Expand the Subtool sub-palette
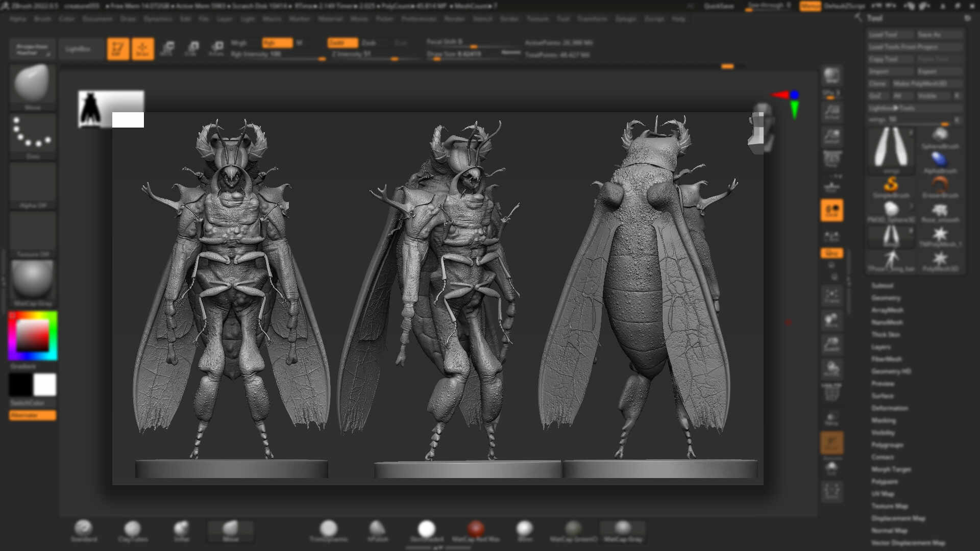The image size is (980, 551). click(882, 285)
